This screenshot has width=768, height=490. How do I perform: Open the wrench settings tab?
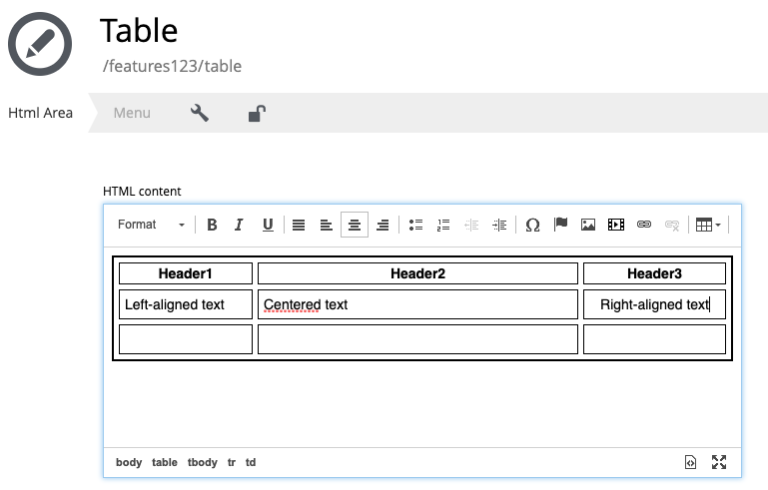click(199, 113)
